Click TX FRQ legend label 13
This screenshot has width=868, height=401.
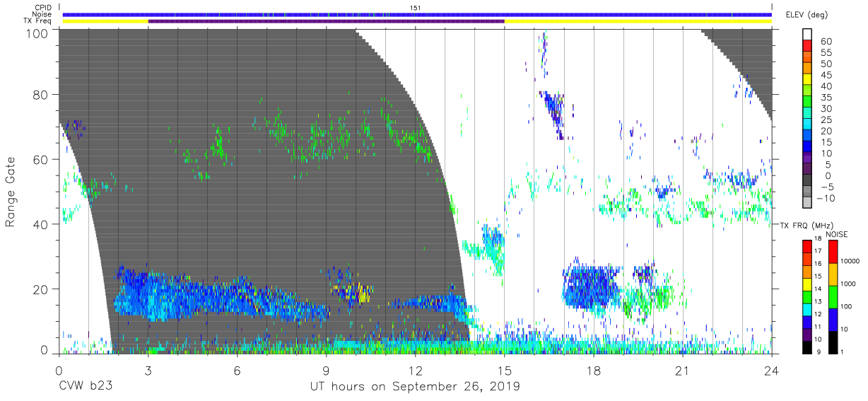tap(818, 301)
